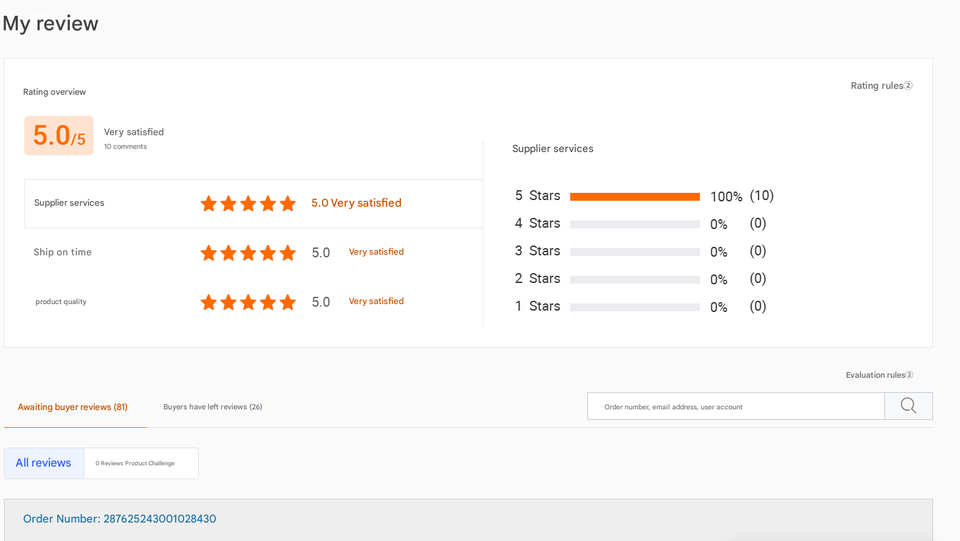Open the Rating rules help icon
The image size is (960, 541).
pyautogui.click(x=909, y=86)
